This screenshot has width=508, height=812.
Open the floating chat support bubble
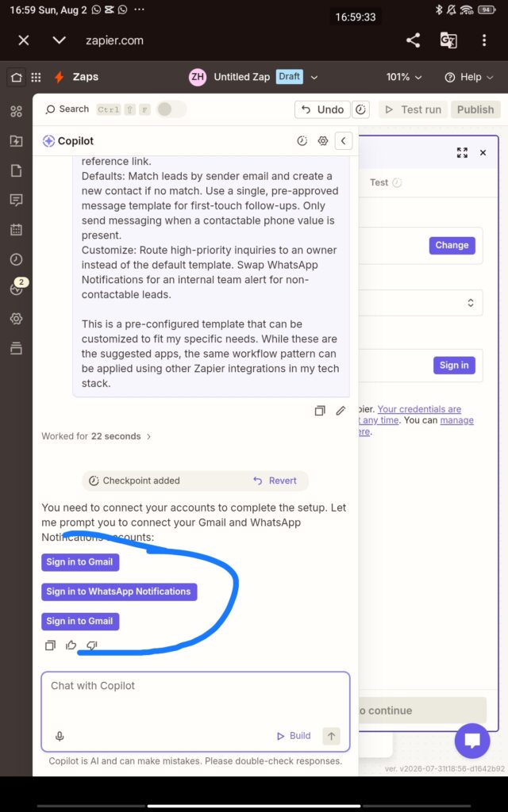coord(472,741)
